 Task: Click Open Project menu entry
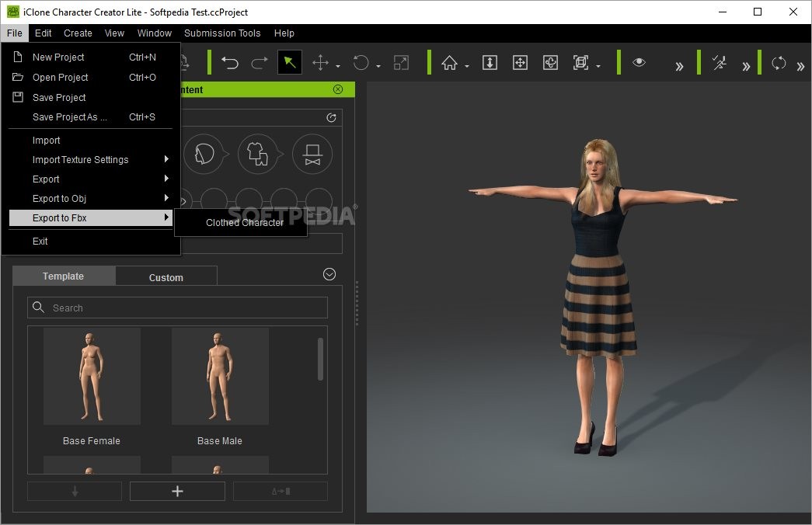tap(91, 77)
